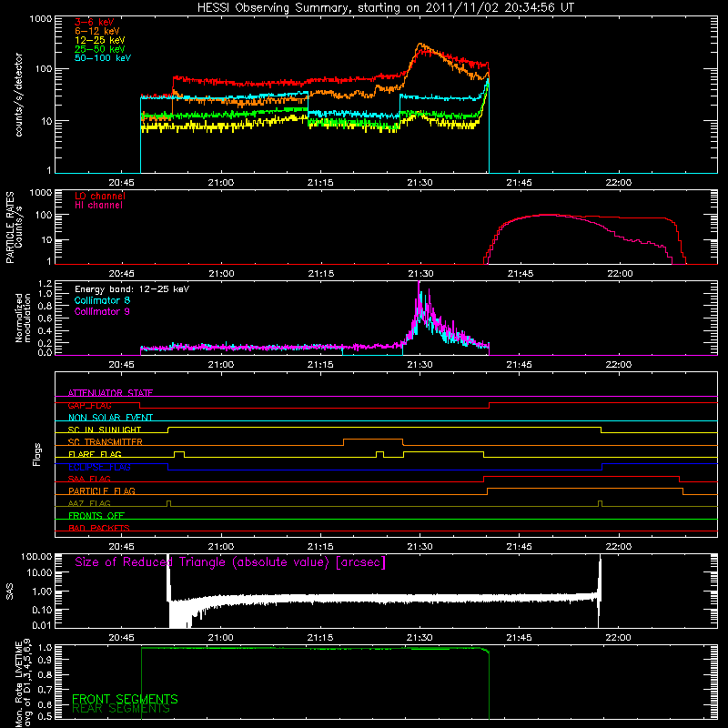The width and height of the screenshot is (728, 728).
Task: Select the 'ECLIPSE_FLAG' flag label
Action: (x=99, y=467)
